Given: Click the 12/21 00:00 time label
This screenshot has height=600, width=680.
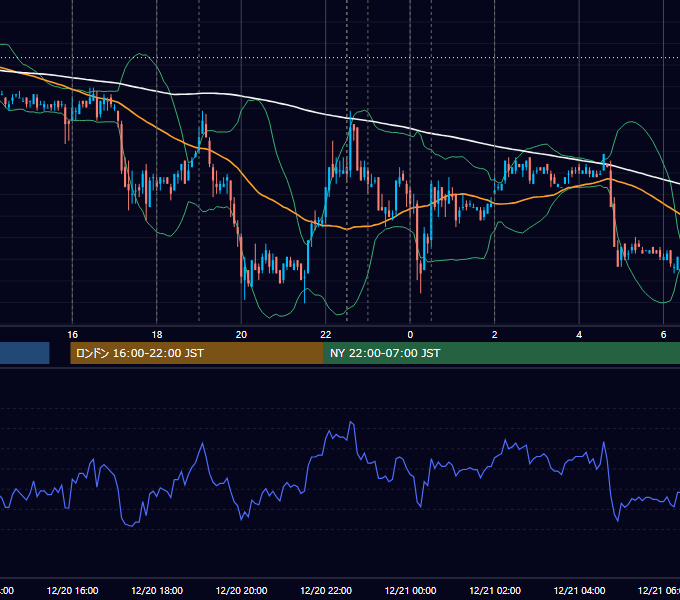Looking at the screenshot, I should point(410,590).
